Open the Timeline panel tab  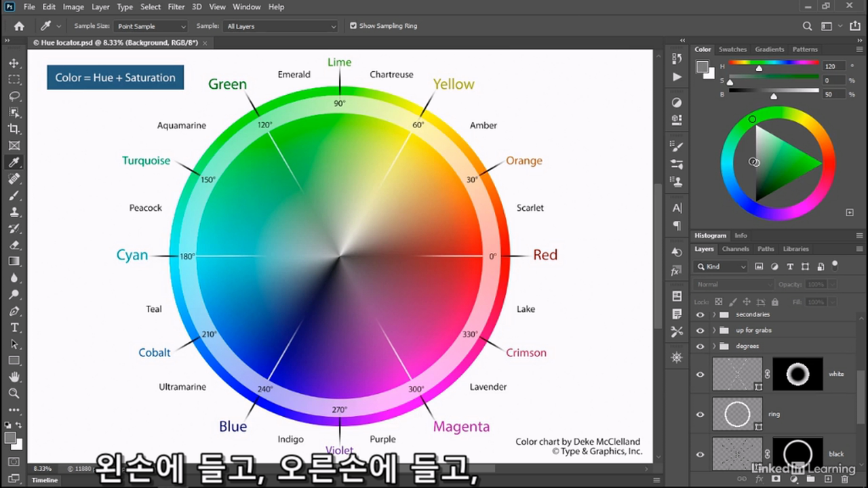[x=45, y=481]
